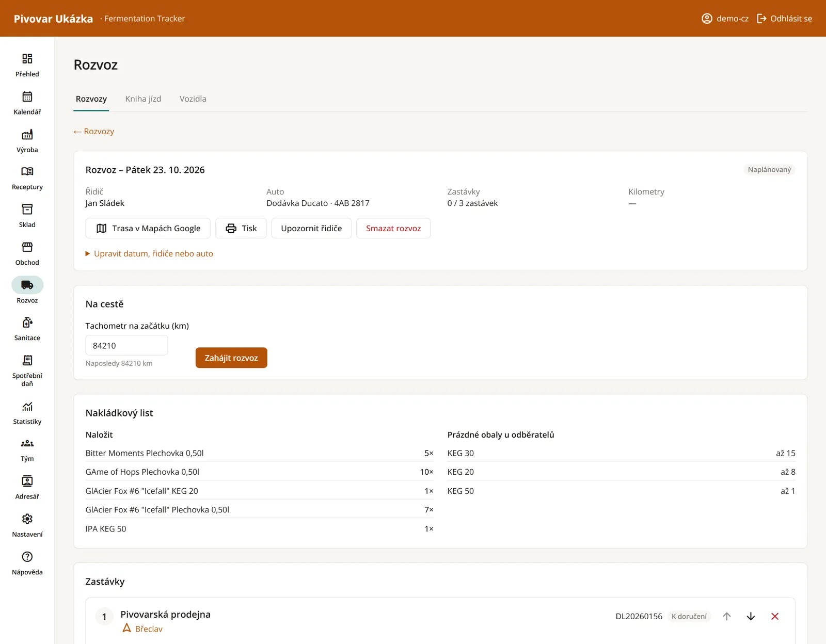Open Nápověda question mark icon
The width and height of the screenshot is (826, 644).
coord(27,557)
